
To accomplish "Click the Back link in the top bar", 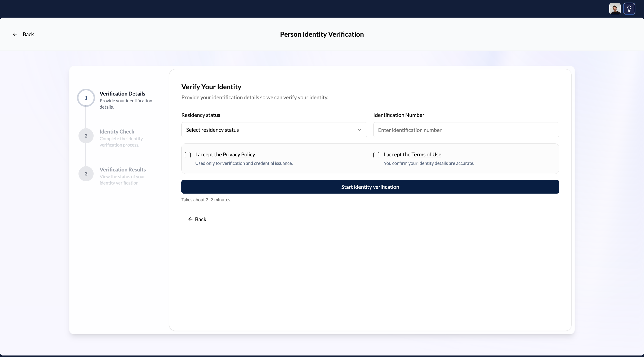I will click(x=28, y=34).
